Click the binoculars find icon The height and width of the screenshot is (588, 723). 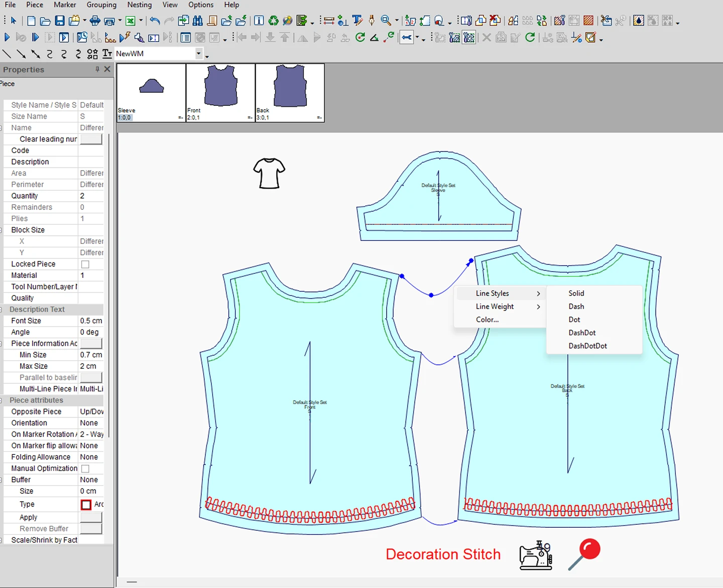click(198, 21)
